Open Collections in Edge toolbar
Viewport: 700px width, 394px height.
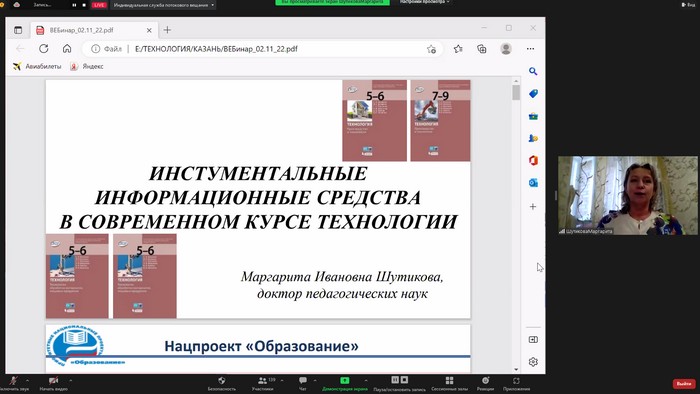point(482,49)
